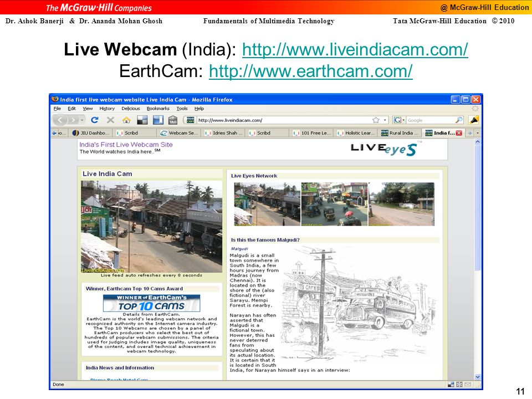Image resolution: width=532 pixels, height=399 pixels.
Task: Go to the Home page icon
Action: [x=126, y=120]
